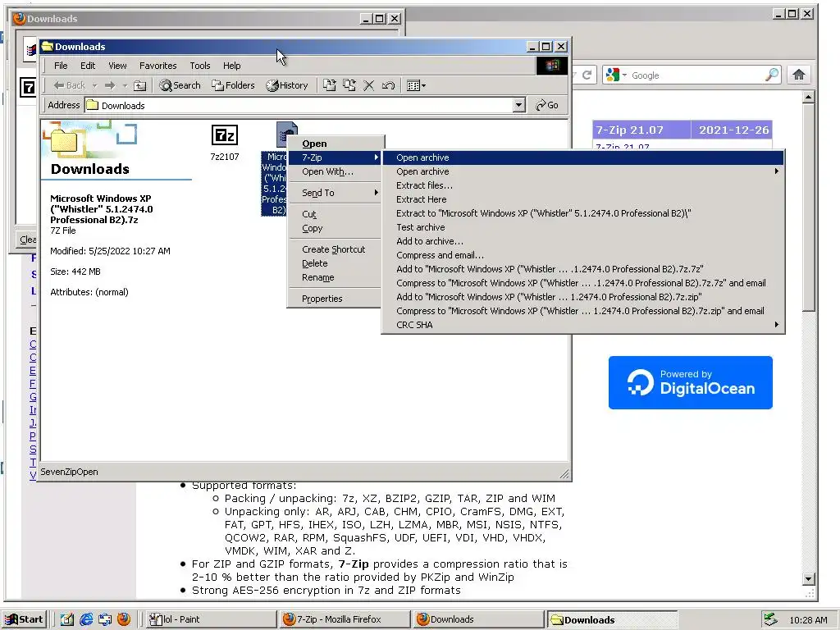Click the Forward arrow in Explorer toolbar
This screenshot has height=630, width=840.
pos(110,85)
